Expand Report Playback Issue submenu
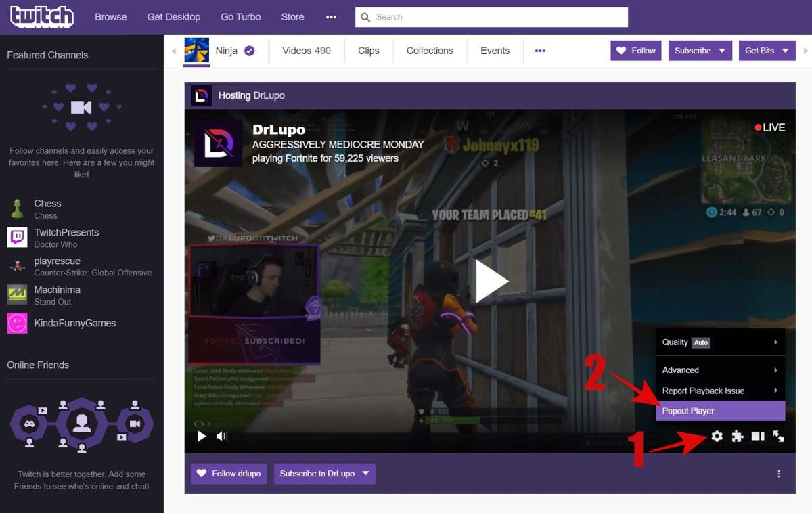The height and width of the screenshot is (513, 812). 720,391
